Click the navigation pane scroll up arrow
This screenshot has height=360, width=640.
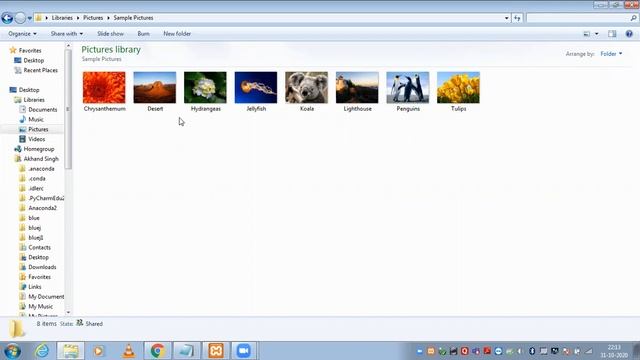click(68, 46)
